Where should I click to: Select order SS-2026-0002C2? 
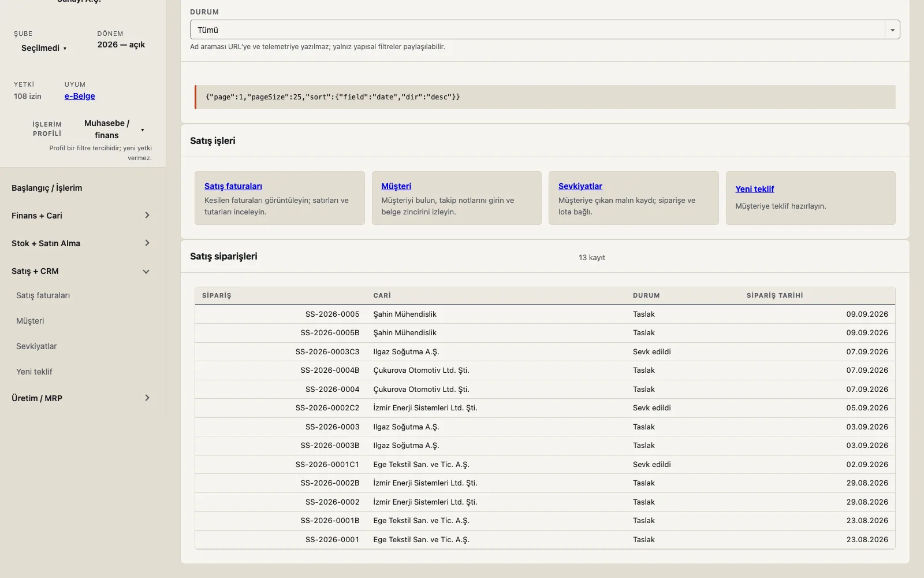tap(545, 408)
